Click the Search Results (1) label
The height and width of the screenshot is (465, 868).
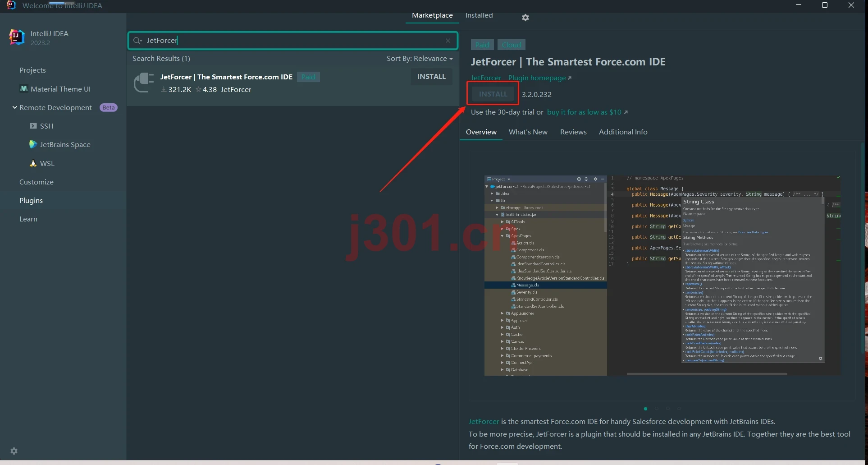161,59
